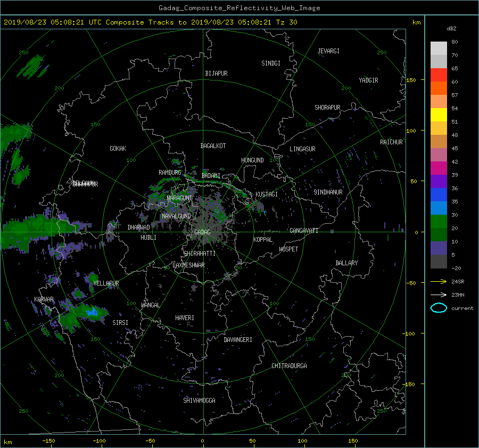The image size is (479, 448).
Task: Click the 80 dBZ light gray swatch
Action: click(x=439, y=48)
